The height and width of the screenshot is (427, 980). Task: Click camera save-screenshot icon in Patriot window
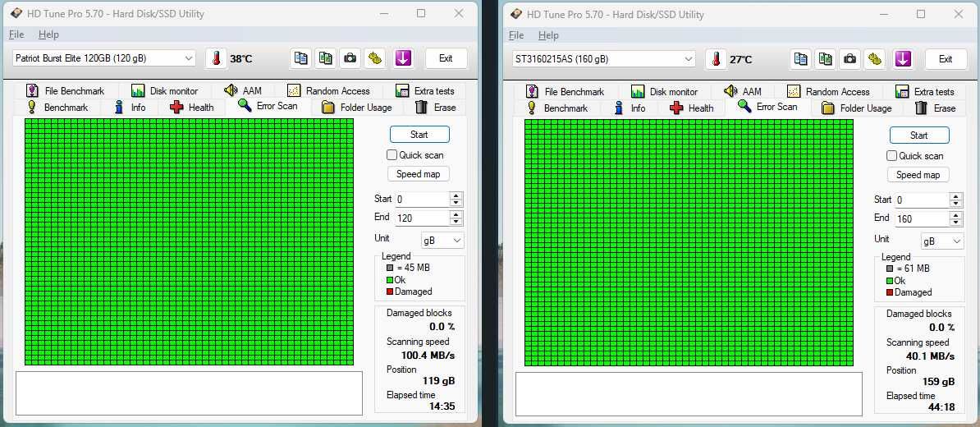[350, 58]
